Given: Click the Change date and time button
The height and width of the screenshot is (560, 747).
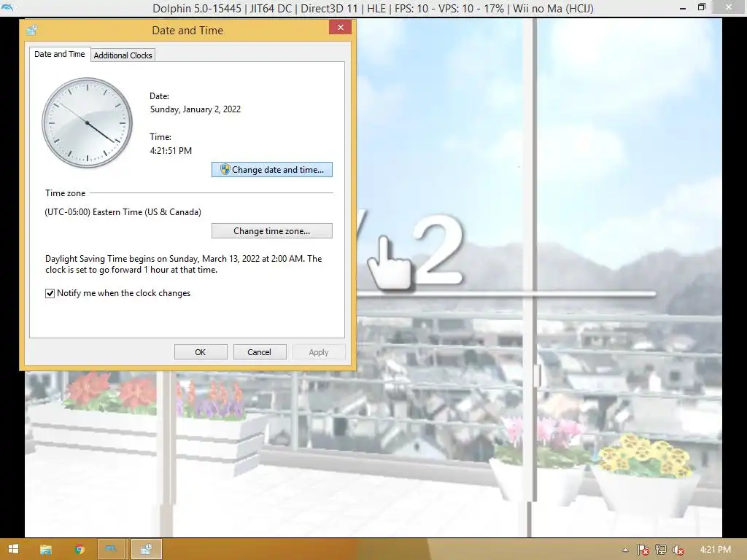Looking at the screenshot, I should [271, 169].
